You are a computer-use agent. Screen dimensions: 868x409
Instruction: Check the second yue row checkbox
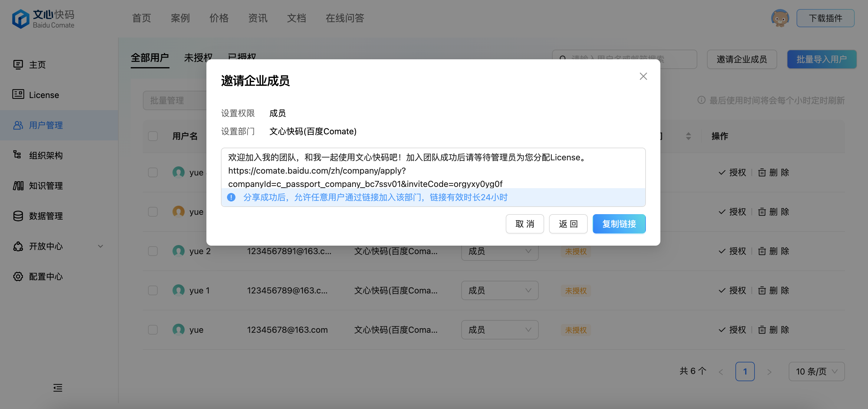pyautogui.click(x=153, y=212)
